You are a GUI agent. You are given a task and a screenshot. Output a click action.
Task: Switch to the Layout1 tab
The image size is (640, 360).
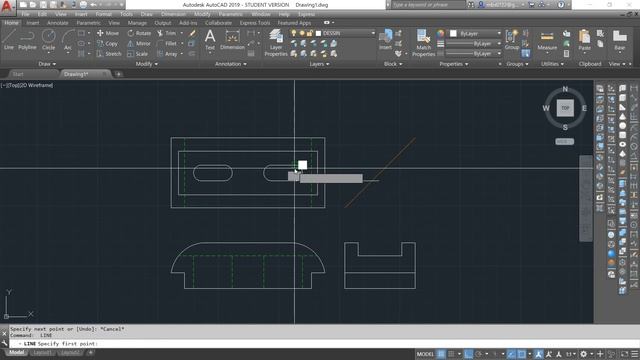point(42,353)
